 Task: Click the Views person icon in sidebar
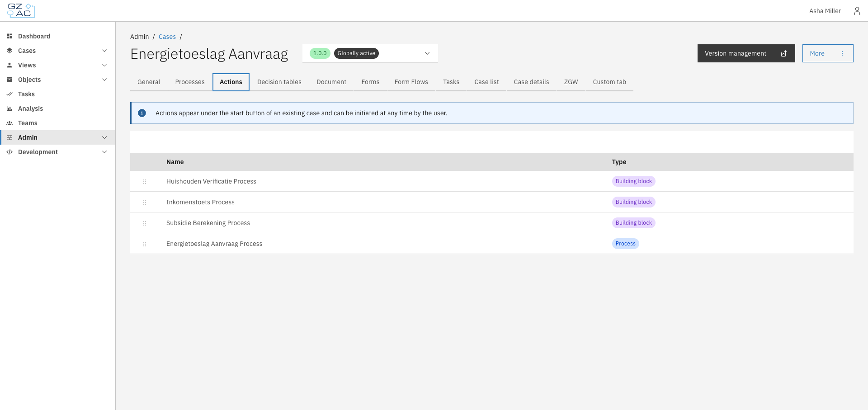(9, 65)
